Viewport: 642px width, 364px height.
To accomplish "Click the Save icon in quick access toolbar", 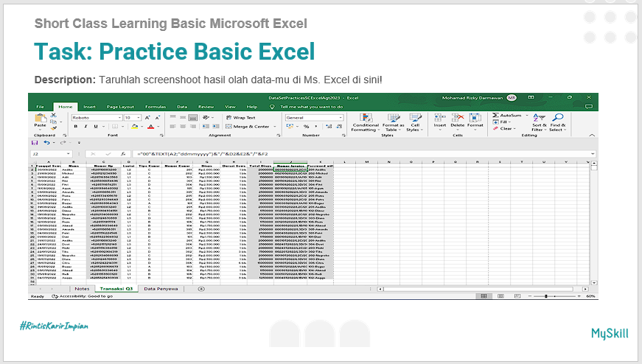I will click(35, 142).
